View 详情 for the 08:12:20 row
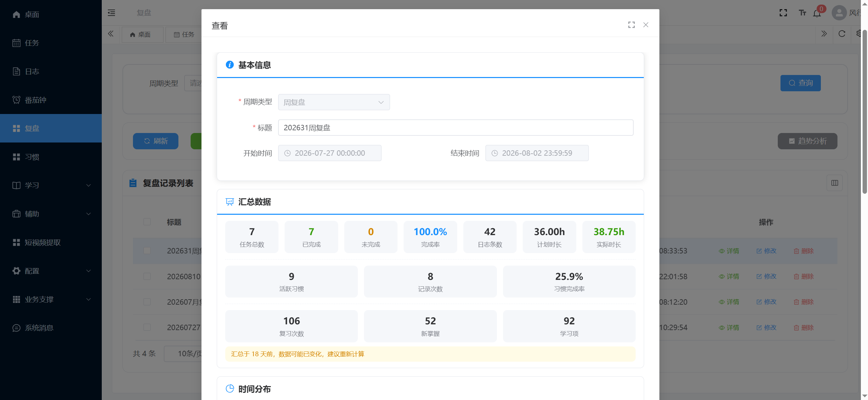Viewport: 868px width, 400px height. pyautogui.click(x=729, y=302)
